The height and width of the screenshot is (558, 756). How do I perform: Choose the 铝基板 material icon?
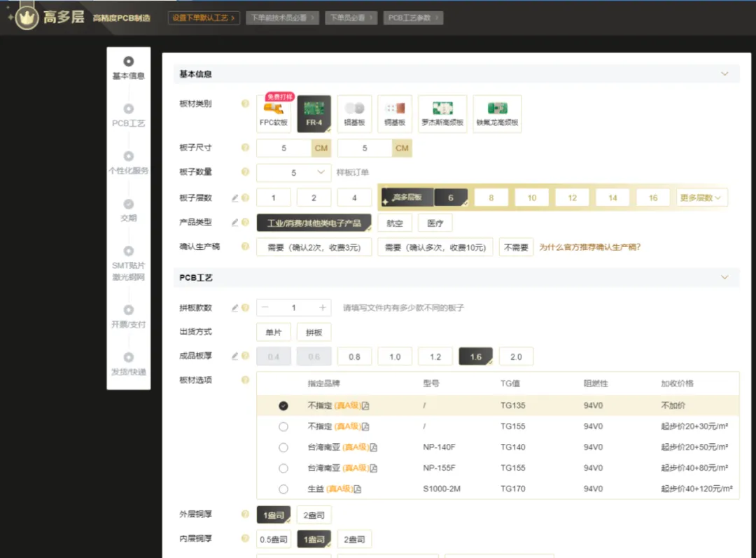(x=354, y=113)
